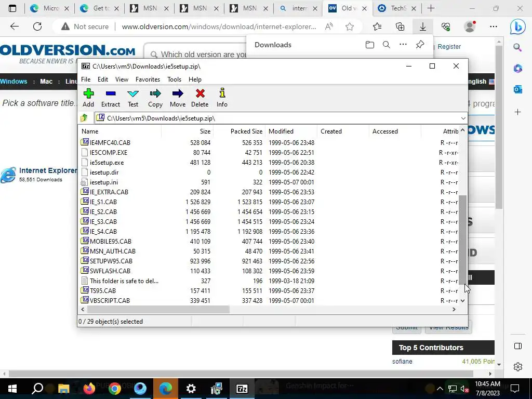The height and width of the screenshot is (399, 532).
Task: Click Edge downloads toolbar icon
Action: [423, 26]
